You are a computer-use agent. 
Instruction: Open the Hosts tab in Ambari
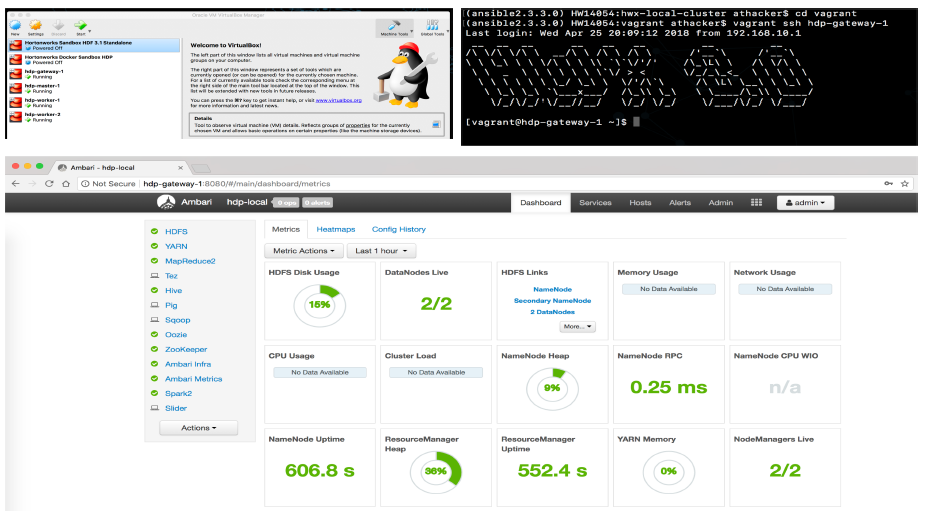click(x=640, y=202)
